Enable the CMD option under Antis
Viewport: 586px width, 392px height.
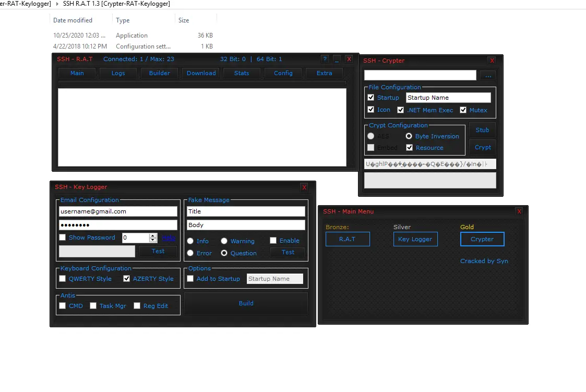coord(62,306)
